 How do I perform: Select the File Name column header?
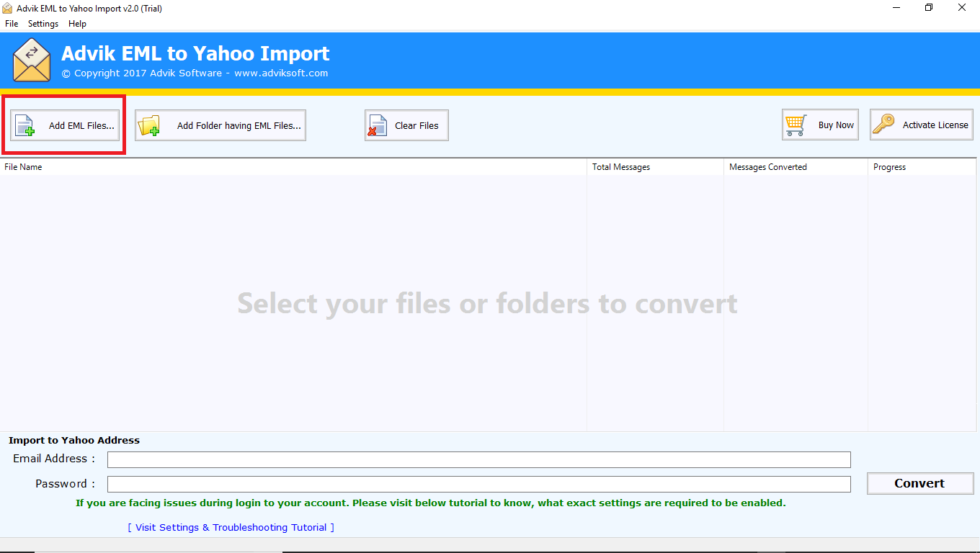click(x=293, y=167)
